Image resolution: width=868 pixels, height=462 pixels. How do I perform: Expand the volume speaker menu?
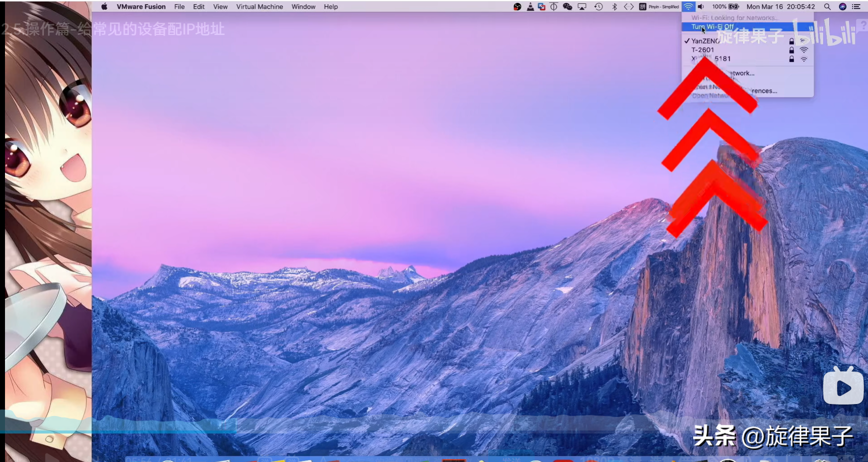[x=701, y=6]
